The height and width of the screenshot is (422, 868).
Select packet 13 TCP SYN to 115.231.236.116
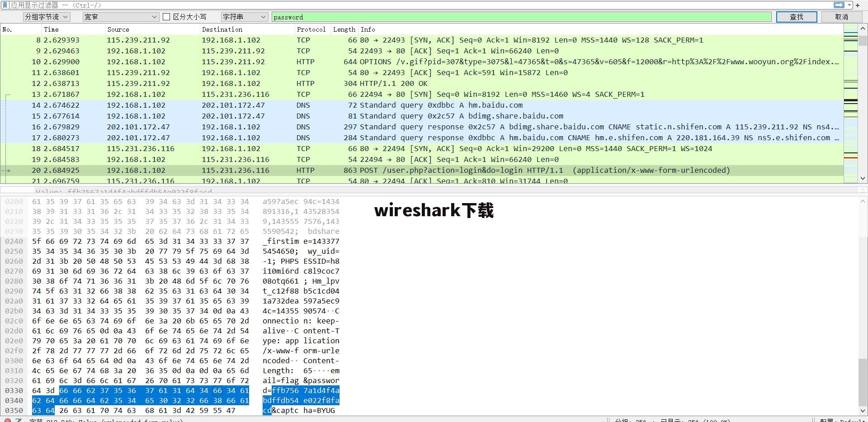[x=422, y=94]
